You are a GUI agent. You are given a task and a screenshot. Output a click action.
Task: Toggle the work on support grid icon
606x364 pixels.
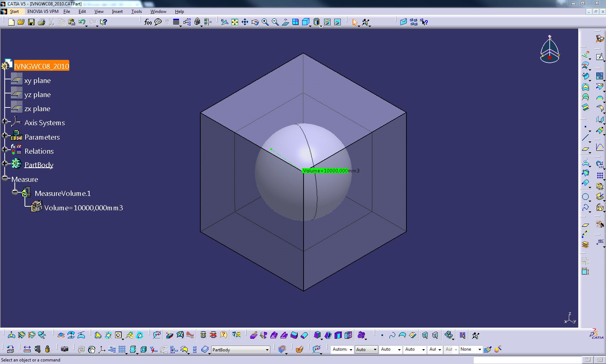pyautogui.click(x=122, y=349)
